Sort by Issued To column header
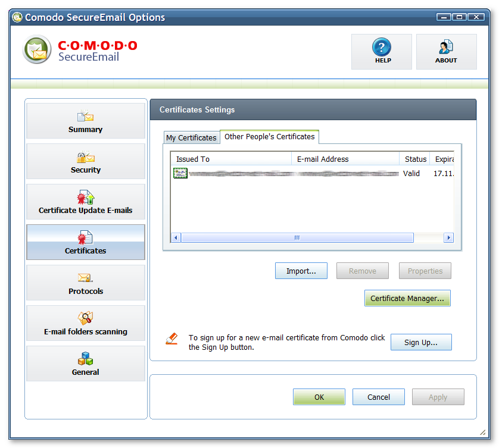The height and width of the screenshot is (448, 499). (x=231, y=159)
